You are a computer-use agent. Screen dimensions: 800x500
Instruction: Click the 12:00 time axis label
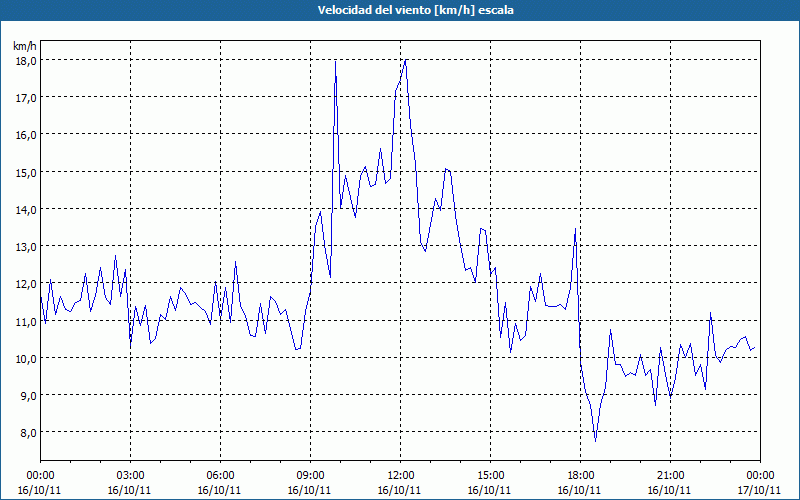401,476
